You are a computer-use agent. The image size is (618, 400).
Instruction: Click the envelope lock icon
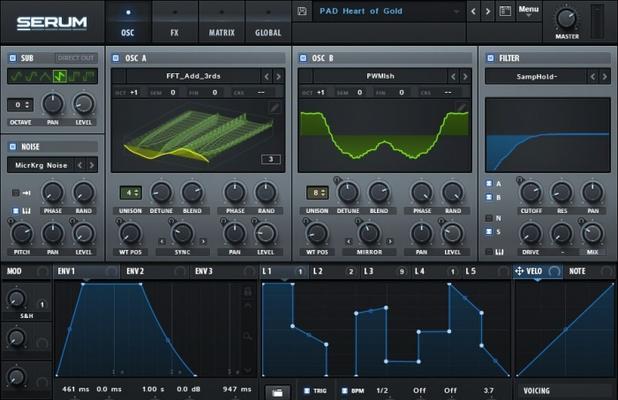pyautogui.click(x=248, y=292)
